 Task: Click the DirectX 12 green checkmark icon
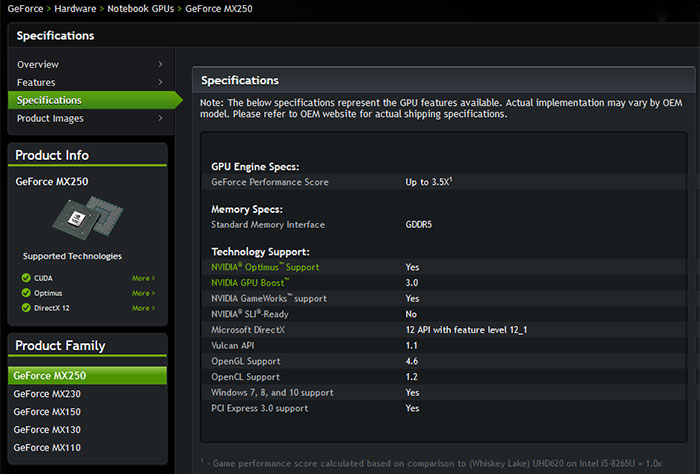tap(26, 308)
